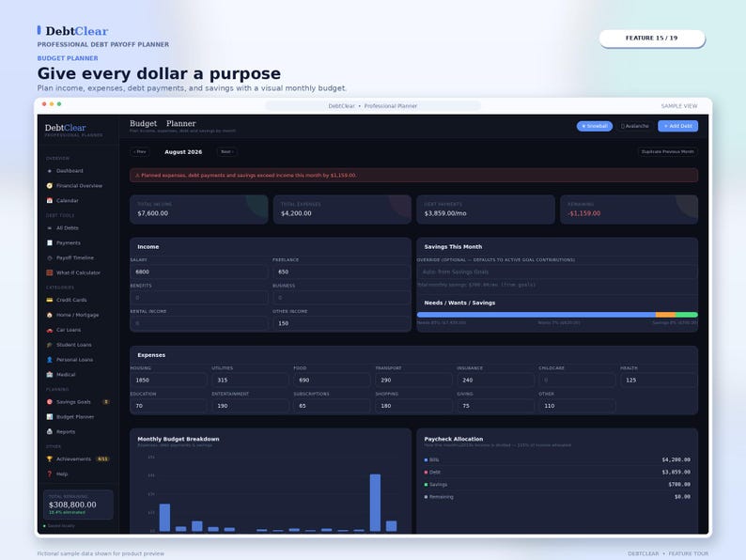The image size is (746, 560).
Task: Click the Shopping expense field 180
Action: click(x=414, y=406)
